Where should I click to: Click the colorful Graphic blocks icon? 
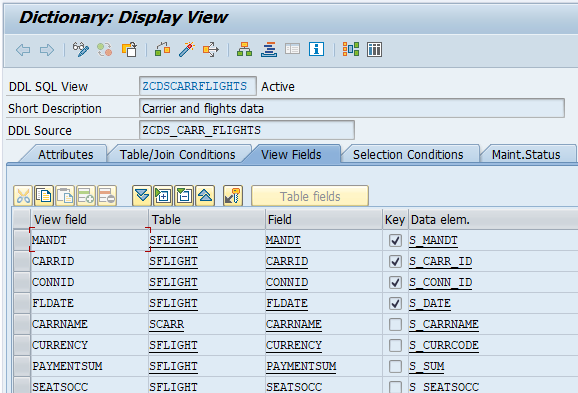pyautogui.click(x=351, y=49)
